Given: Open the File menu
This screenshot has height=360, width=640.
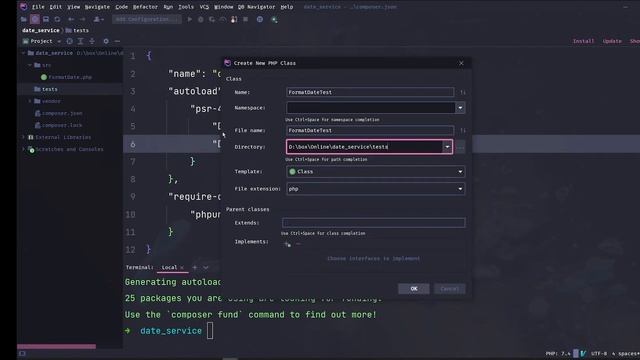Looking at the screenshot, I should tap(38, 7).
